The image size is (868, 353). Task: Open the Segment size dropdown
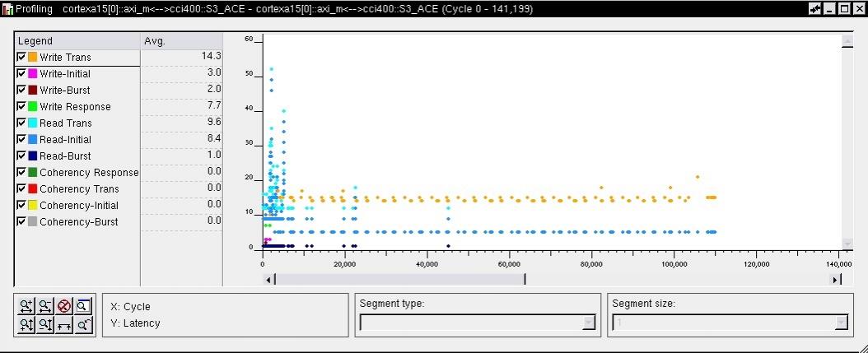pyautogui.click(x=842, y=323)
